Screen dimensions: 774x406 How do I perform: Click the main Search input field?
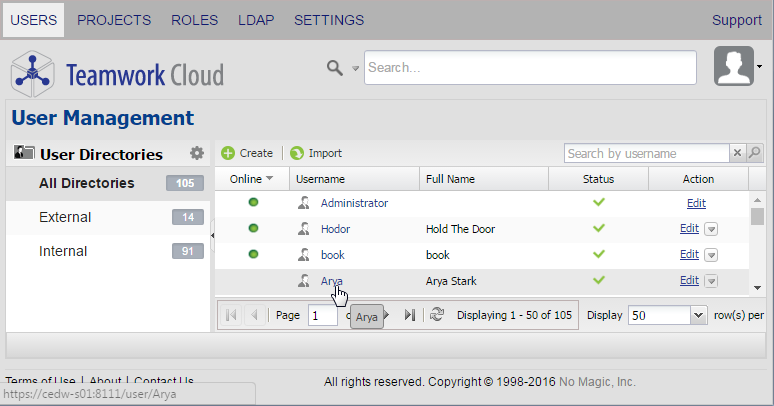point(530,68)
